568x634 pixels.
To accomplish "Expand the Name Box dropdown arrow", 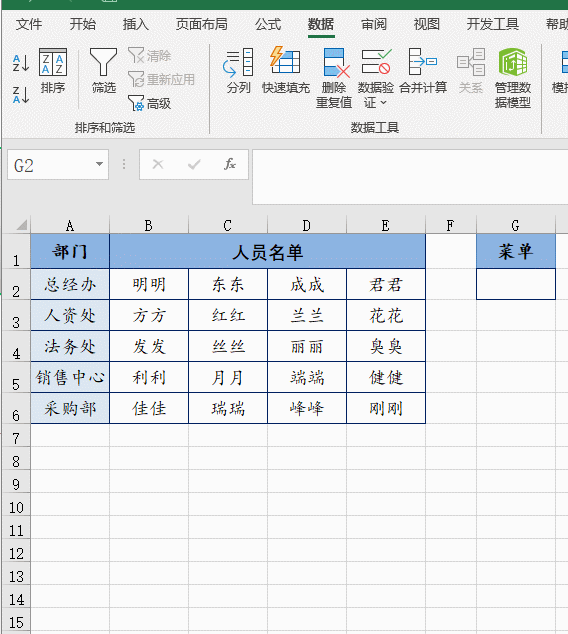I will pyautogui.click(x=99, y=164).
